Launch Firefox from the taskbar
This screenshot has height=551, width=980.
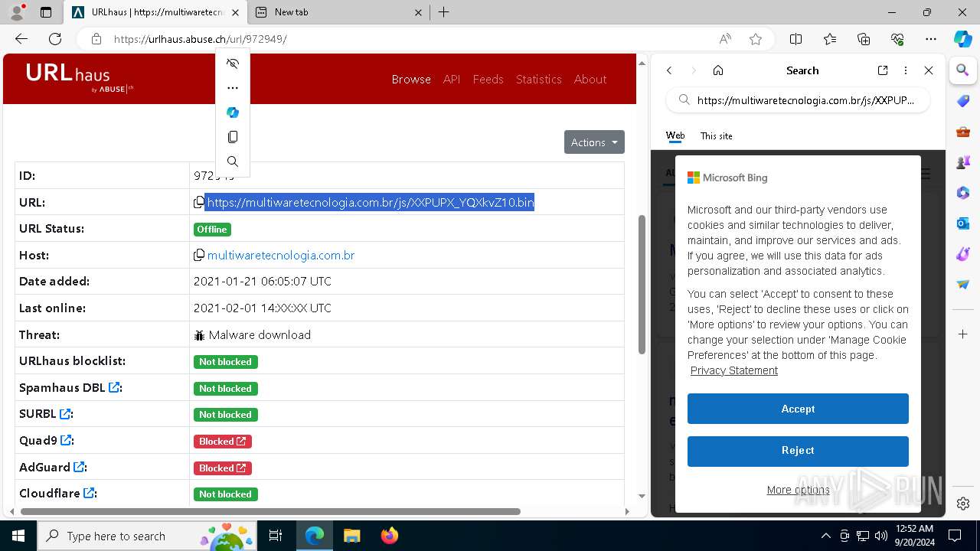[390, 536]
